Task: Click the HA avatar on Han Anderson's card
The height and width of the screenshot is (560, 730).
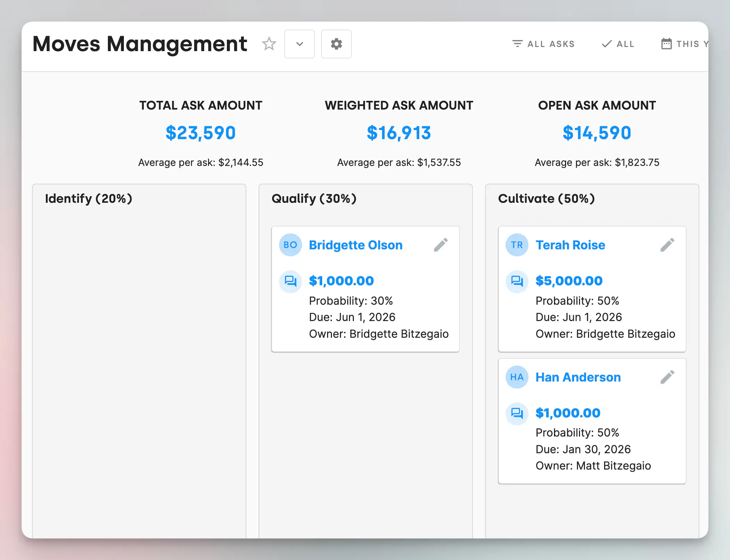Action: 517,377
